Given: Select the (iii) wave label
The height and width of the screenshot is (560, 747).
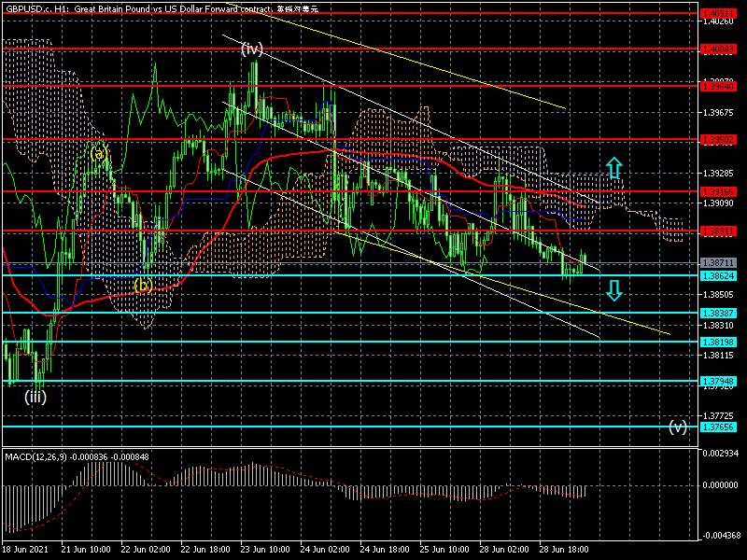Looking at the screenshot, I should pos(35,396).
